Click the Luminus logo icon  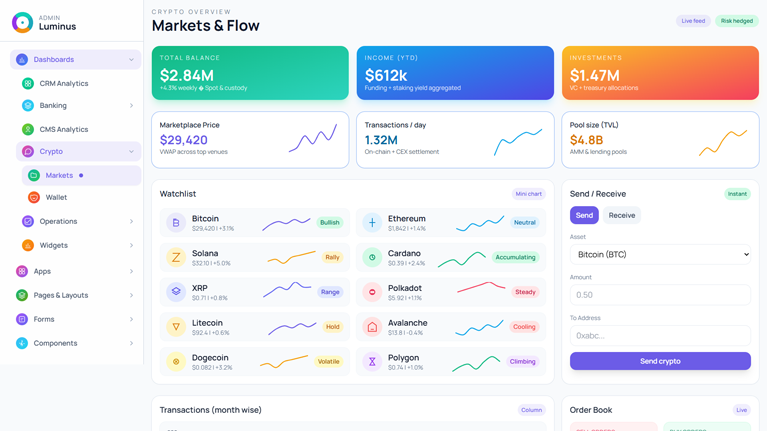tap(22, 23)
